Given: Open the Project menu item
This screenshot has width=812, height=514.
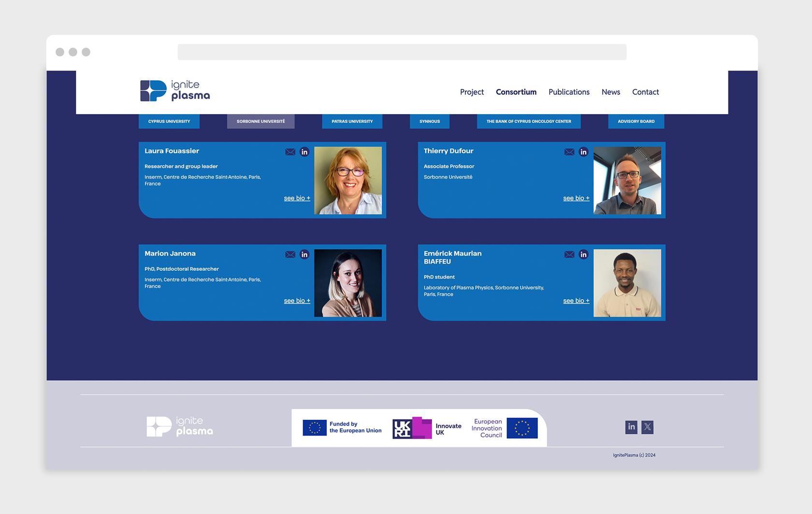Looking at the screenshot, I should 472,92.
